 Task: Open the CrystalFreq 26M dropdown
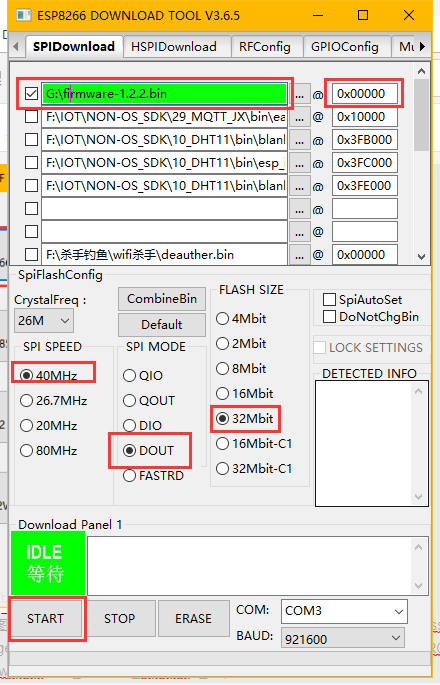[44, 321]
